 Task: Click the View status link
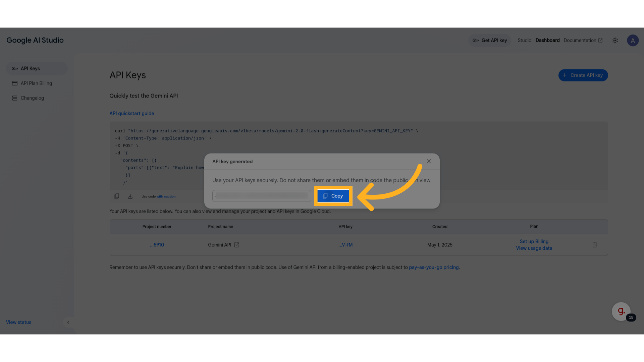[18, 322]
